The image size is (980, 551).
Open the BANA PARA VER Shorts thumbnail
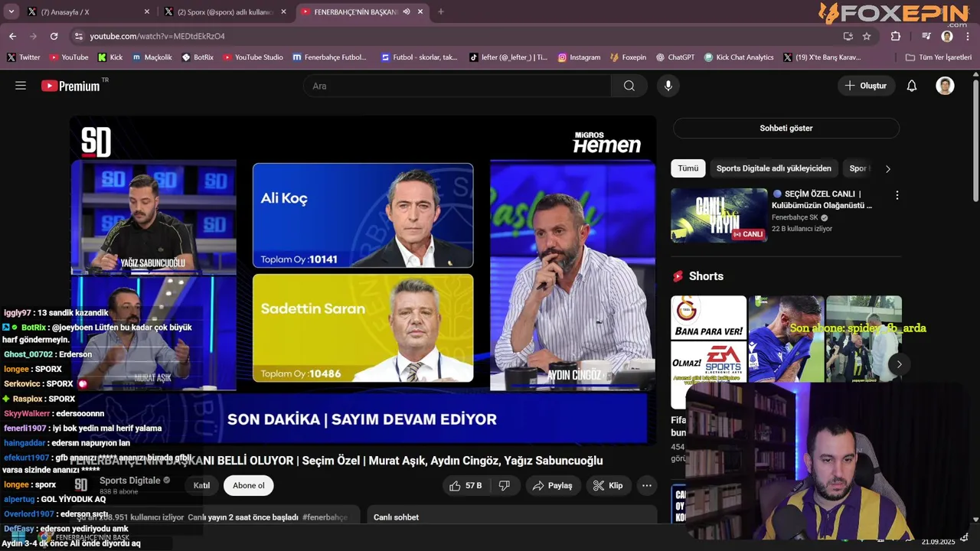[x=709, y=352]
